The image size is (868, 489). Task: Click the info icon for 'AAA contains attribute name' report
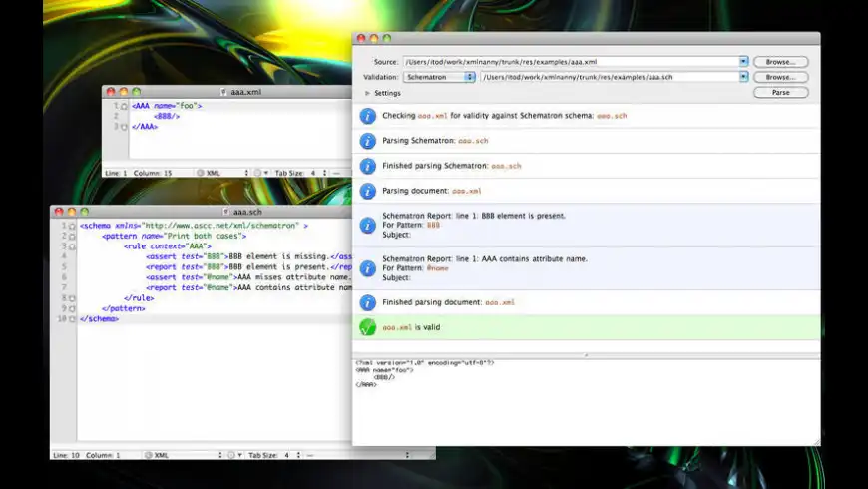(367, 268)
